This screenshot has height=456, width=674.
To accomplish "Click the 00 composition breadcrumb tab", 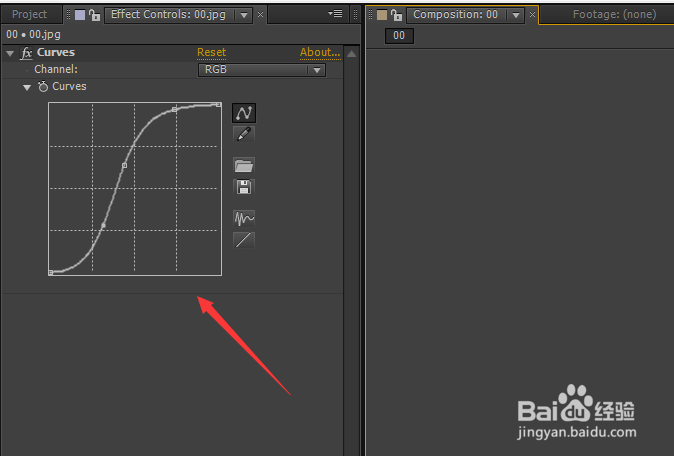I will point(399,36).
